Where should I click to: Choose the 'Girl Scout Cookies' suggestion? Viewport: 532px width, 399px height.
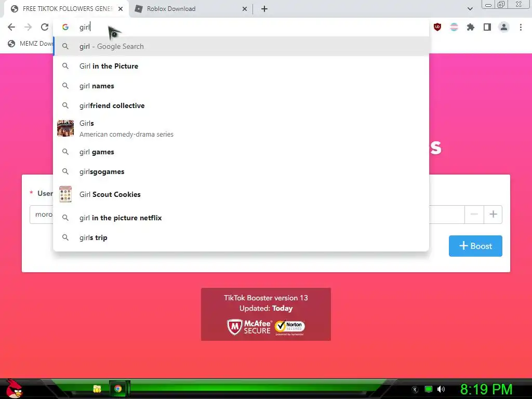point(241,194)
